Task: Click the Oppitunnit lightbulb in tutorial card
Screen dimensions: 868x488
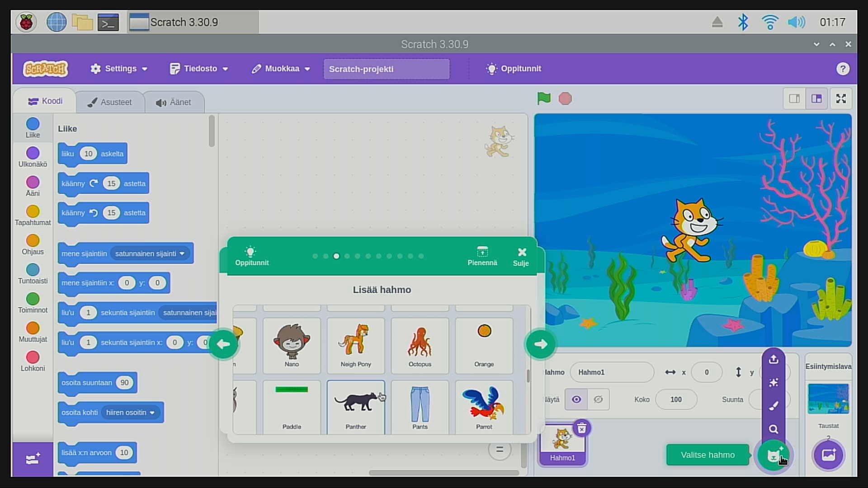Action: point(251,256)
